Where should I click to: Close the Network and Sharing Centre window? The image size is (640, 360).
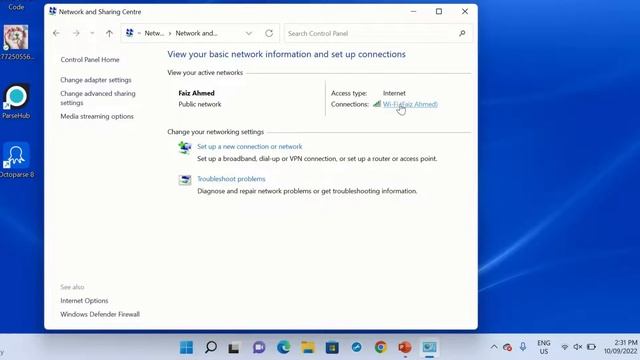click(465, 11)
